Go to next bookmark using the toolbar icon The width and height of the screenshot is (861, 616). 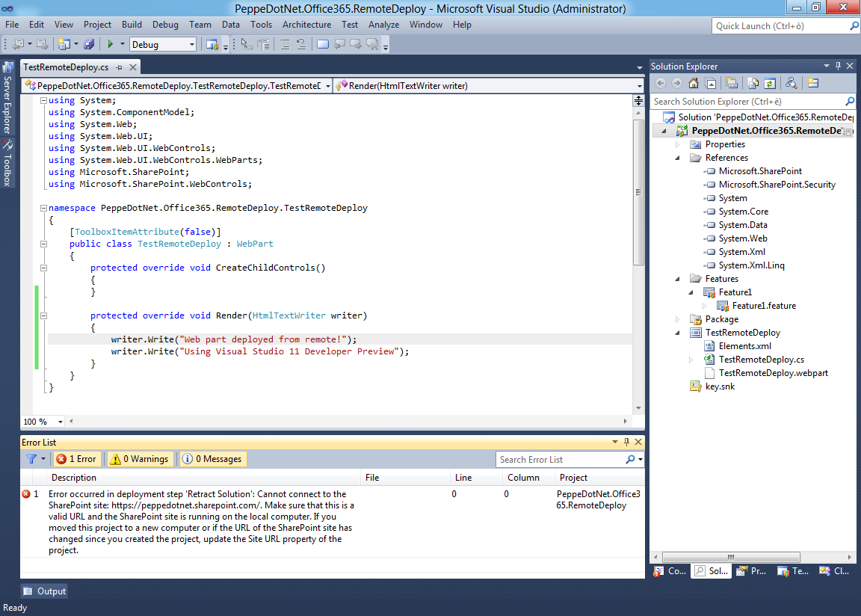[356, 44]
